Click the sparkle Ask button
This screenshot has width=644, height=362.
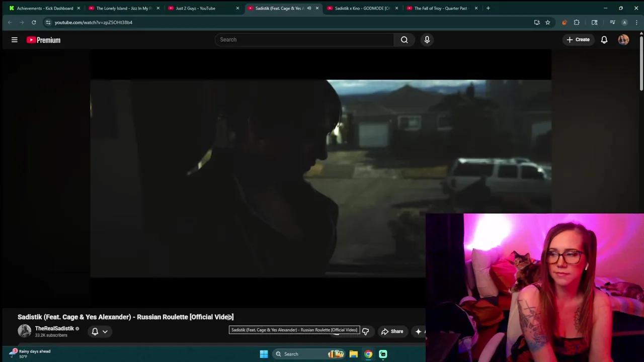pyautogui.click(x=419, y=331)
